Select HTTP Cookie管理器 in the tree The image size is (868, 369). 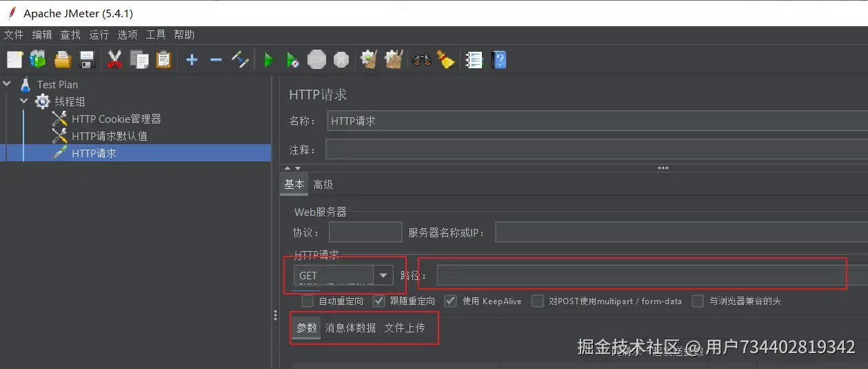point(116,119)
